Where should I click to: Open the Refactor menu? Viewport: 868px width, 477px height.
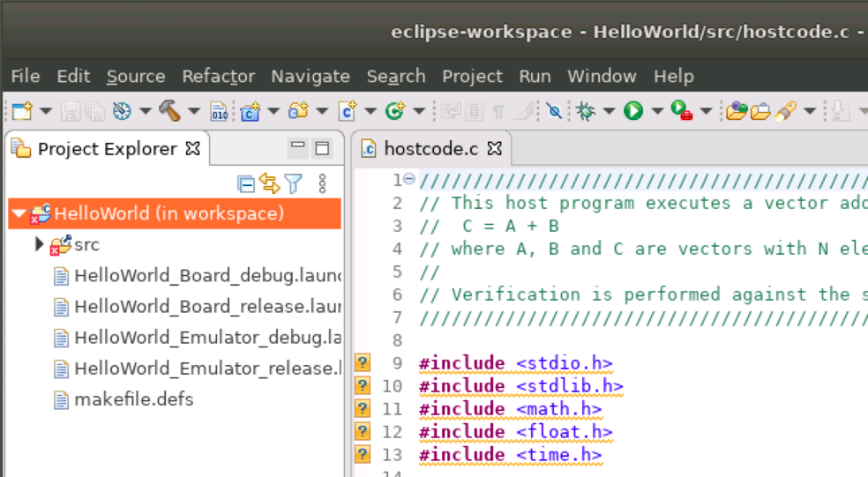pyautogui.click(x=218, y=77)
